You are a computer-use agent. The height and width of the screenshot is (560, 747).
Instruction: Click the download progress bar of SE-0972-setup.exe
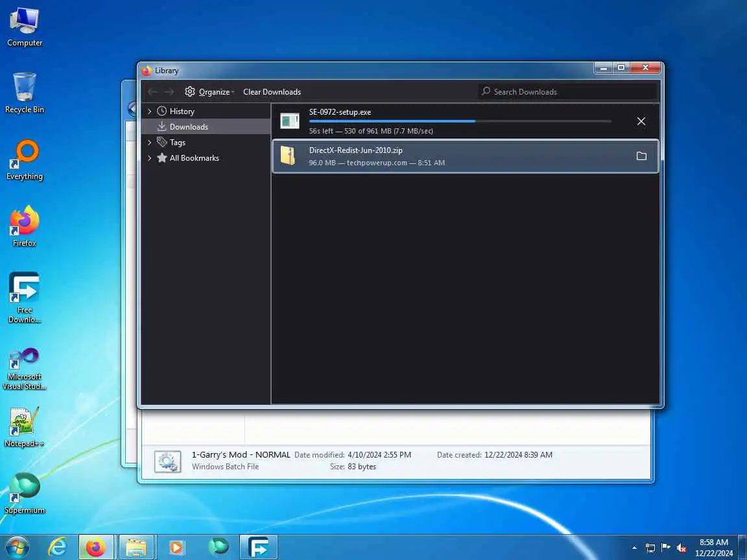460,121
